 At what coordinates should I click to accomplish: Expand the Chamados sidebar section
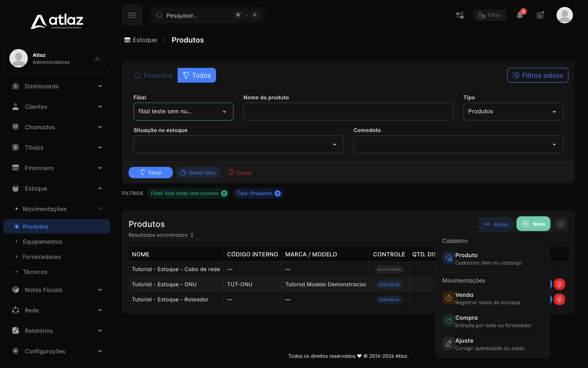[57, 127]
